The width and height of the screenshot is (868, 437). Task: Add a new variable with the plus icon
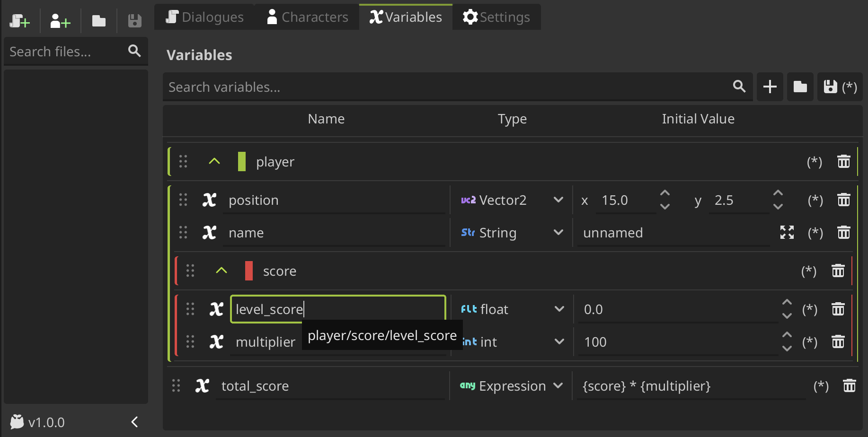click(770, 87)
